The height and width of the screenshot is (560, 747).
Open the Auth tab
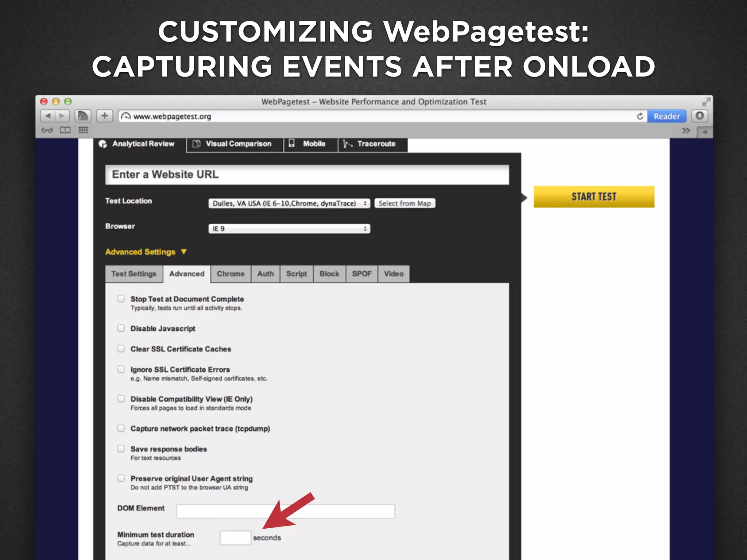pyautogui.click(x=266, y=274)
